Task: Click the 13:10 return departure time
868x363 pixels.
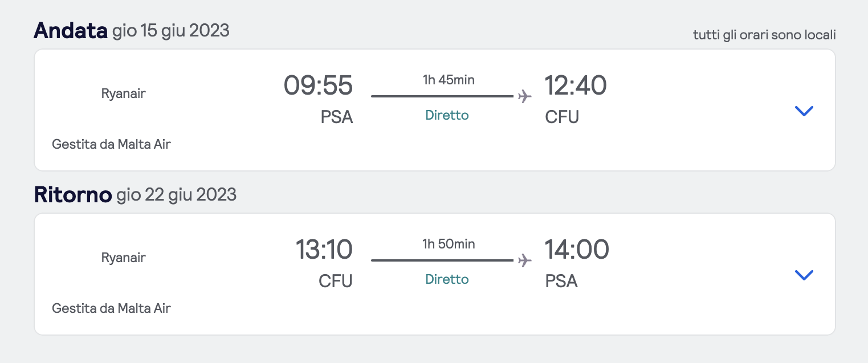Action: (324, 250)
